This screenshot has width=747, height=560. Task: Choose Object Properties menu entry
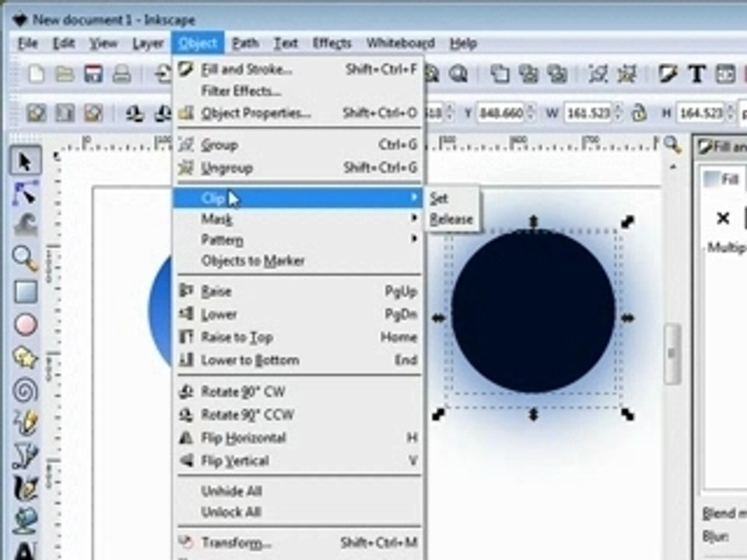pos(298,113)
